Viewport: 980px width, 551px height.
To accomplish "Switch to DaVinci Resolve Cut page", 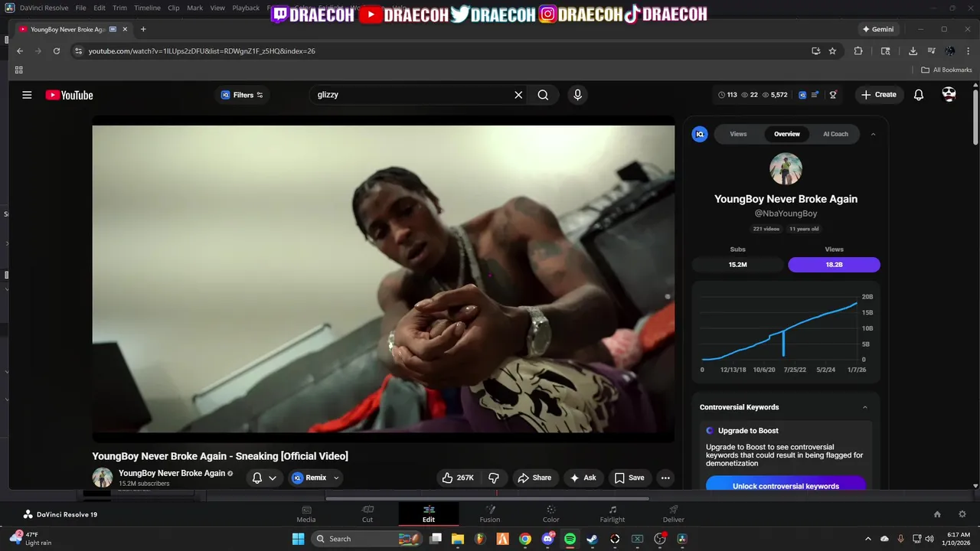I will [367, 514].
